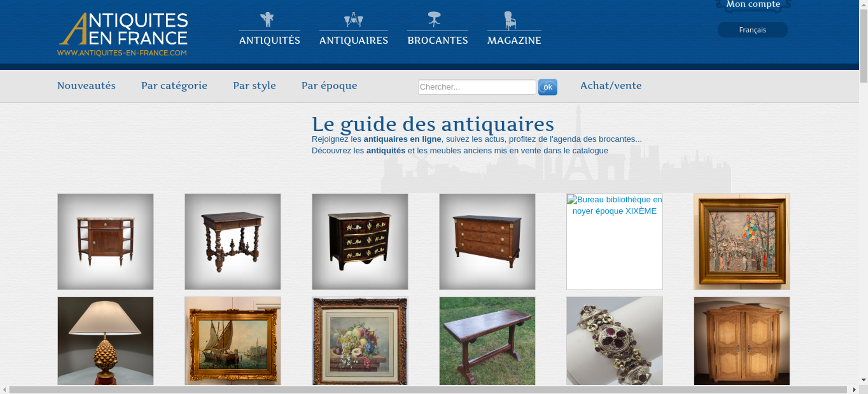This screenshot has width=868, height=394.
Task: Focus the Chercher search field
Action: pyautogui.click(x=477, y=87)
